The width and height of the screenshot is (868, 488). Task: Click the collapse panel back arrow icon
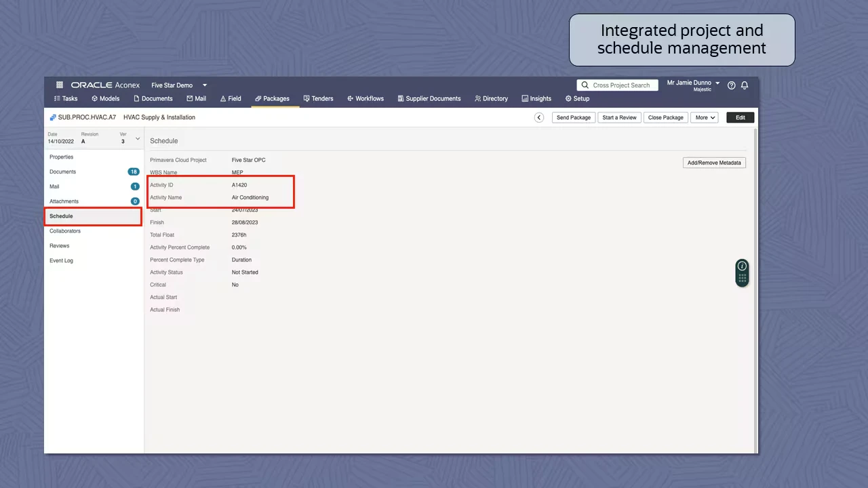coord(539,117)
